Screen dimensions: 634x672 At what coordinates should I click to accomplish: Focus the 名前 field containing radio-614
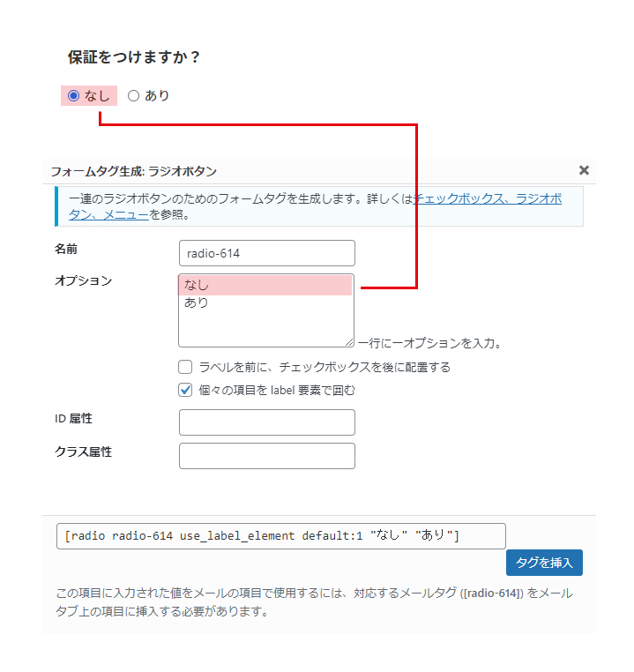coord(266,253)
